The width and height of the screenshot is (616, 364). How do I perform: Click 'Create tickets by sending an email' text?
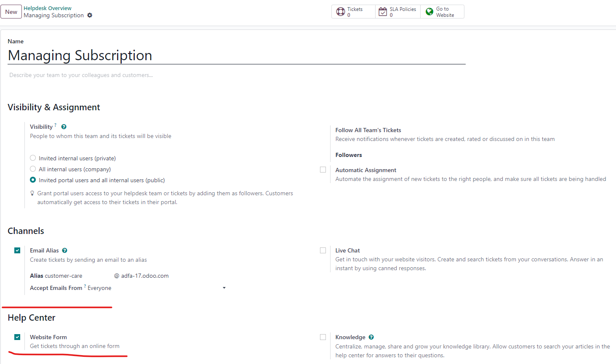(x=88, y=260)
